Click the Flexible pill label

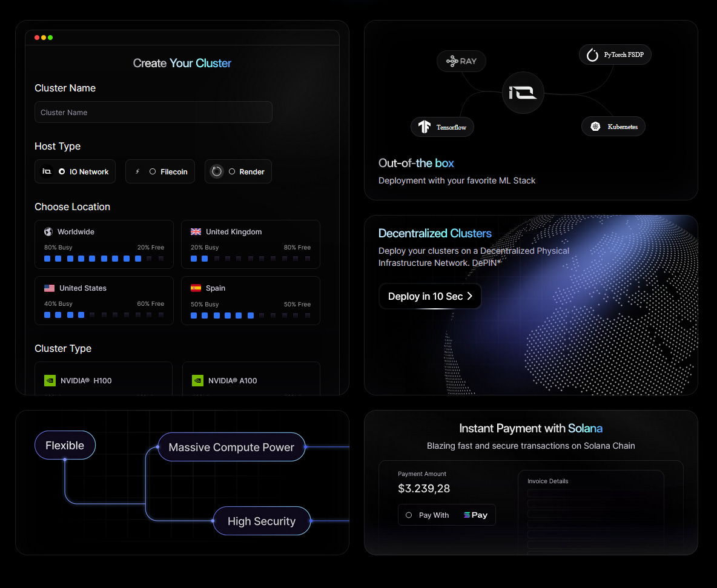[65, 445]
